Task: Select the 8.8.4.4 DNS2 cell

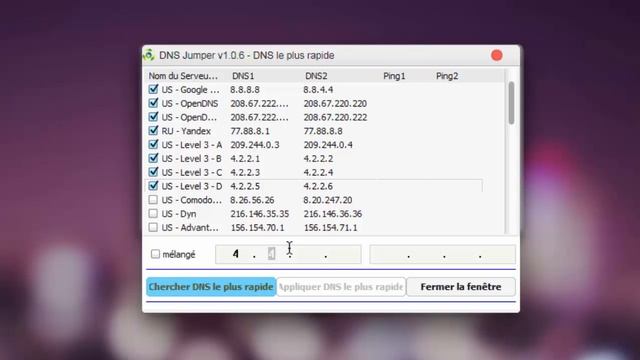Action: coord(318,89)
